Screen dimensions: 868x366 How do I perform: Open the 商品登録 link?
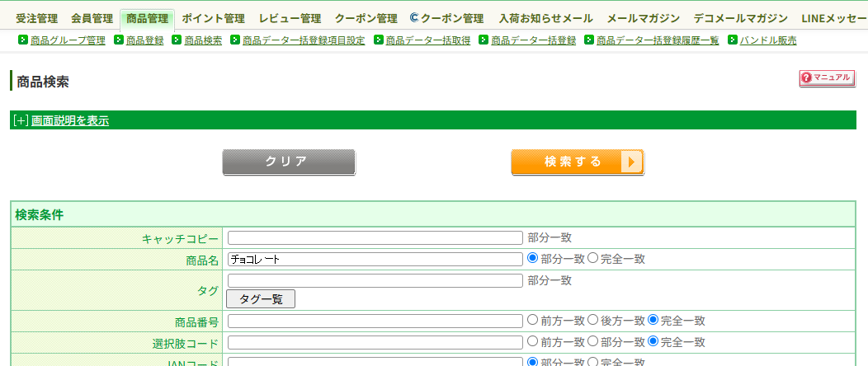coord(145,40)
